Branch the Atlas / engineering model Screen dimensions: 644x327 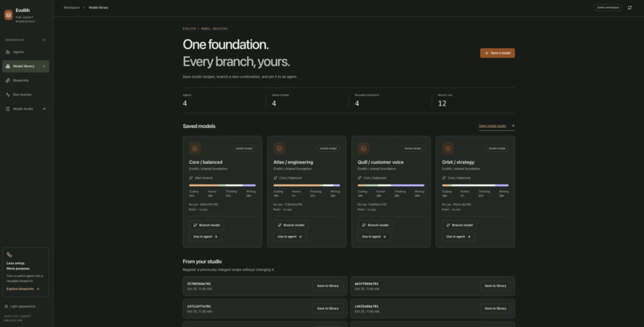coord(291,225)
